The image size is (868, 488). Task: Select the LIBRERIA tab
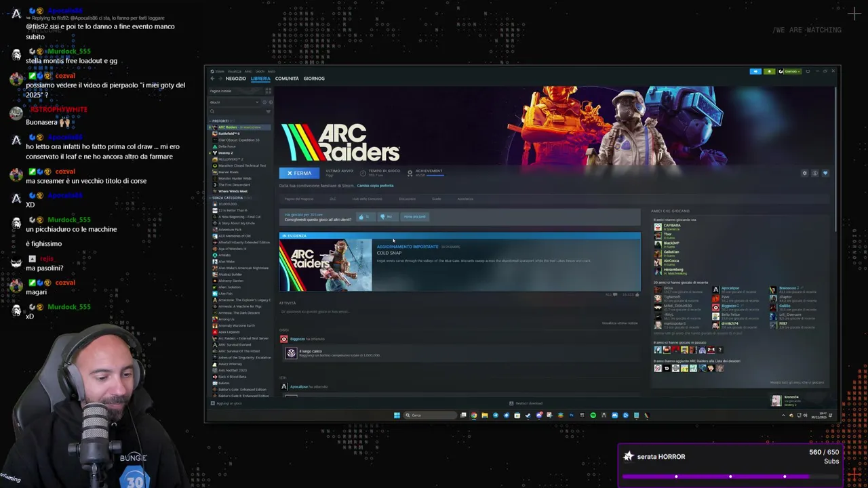(260, 79)
